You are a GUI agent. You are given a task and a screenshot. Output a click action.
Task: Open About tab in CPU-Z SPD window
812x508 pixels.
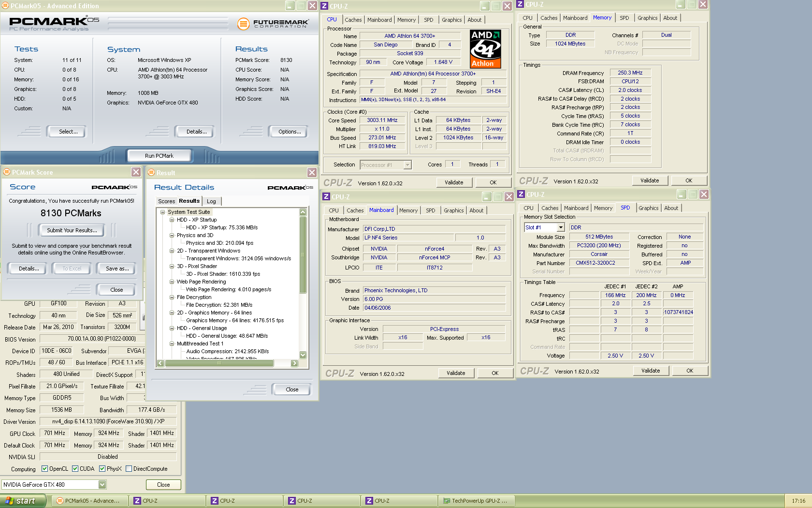pos(671,208)
